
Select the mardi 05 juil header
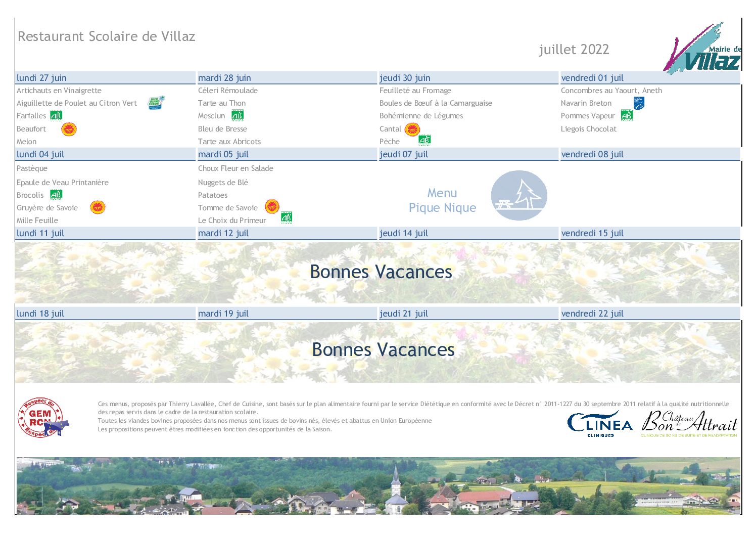click(287, 154)
